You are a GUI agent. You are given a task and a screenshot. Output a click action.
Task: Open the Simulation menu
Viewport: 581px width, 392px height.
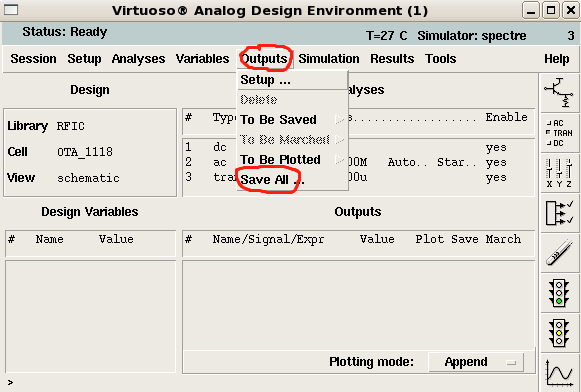tap(329, 59)
